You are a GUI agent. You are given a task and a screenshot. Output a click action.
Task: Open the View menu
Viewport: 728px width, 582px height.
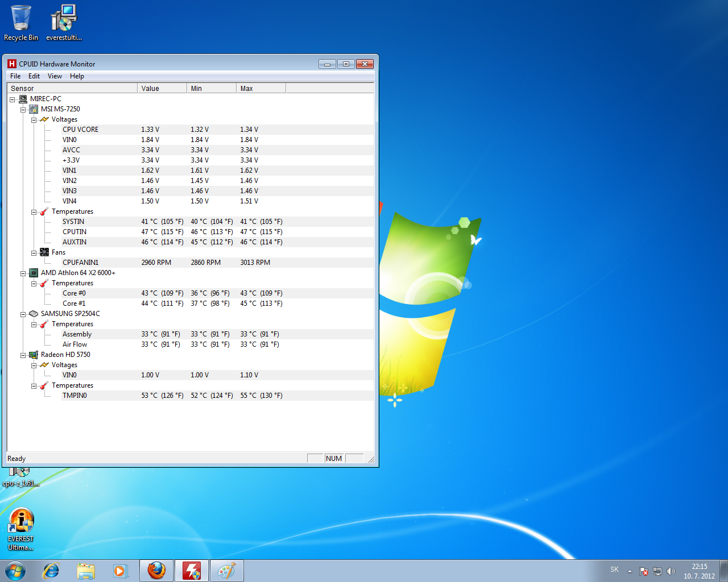click(x=55, y=76)
